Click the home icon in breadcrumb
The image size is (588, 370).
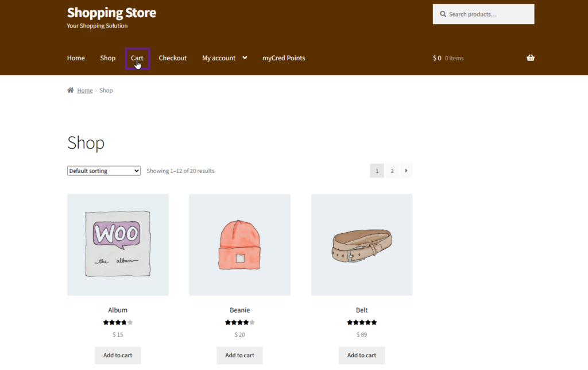[x=71, y=90]
